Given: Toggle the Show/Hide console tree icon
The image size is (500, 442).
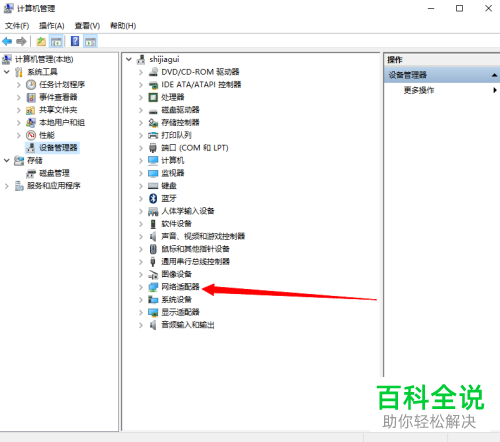Looking at the screenshot, I should 56,42.
